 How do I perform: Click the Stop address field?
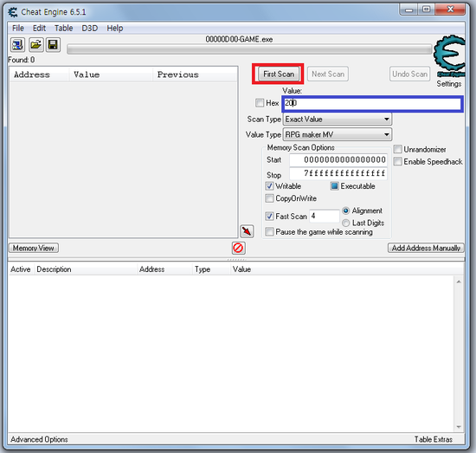click(x=338, y=173)
